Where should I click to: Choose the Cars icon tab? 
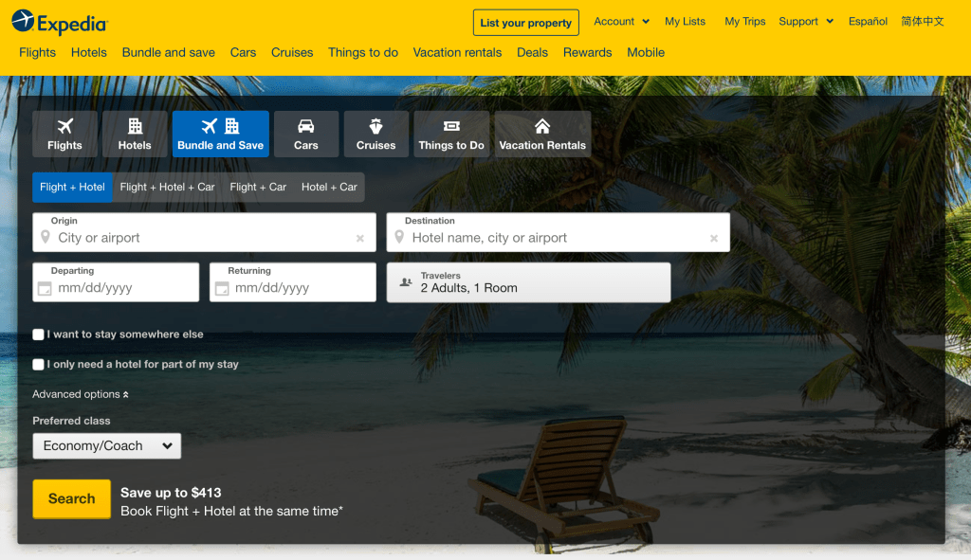coord(305,134)
